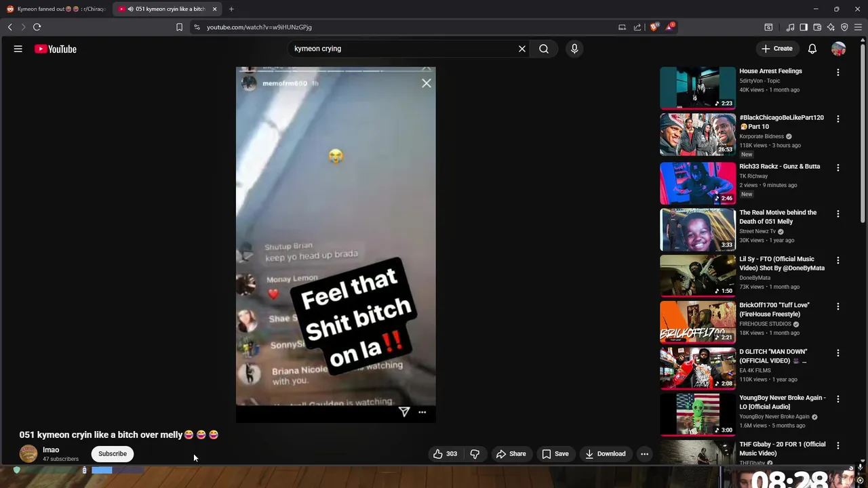Open D GLITCH MAN DOWN thumbnail
Image resolution: width=868 pixels, height=488 pixels.
coord(698,369)
